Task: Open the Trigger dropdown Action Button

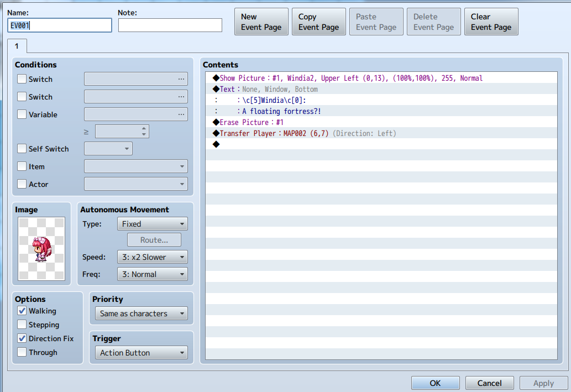Action: pos(142,353)
